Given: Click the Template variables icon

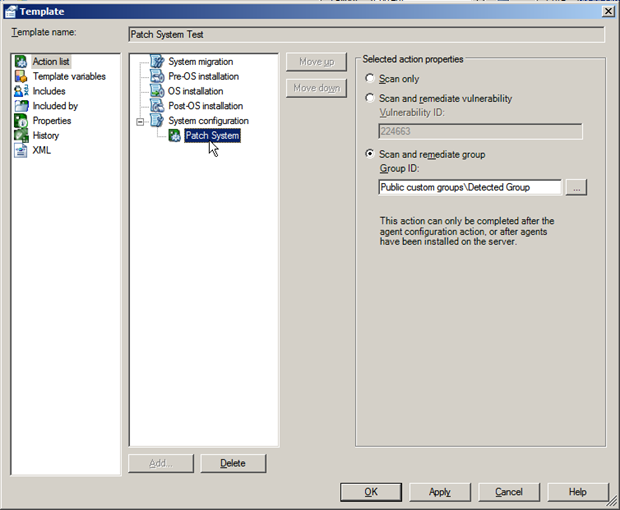Looking at the screenshot, I should pyautogui.click(x=21, y=76).
